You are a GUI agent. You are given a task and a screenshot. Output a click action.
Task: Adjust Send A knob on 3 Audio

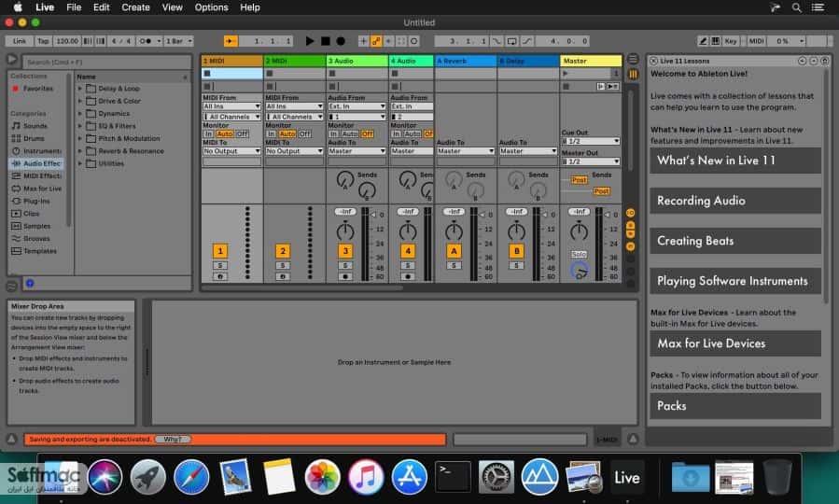coord(345,180)
